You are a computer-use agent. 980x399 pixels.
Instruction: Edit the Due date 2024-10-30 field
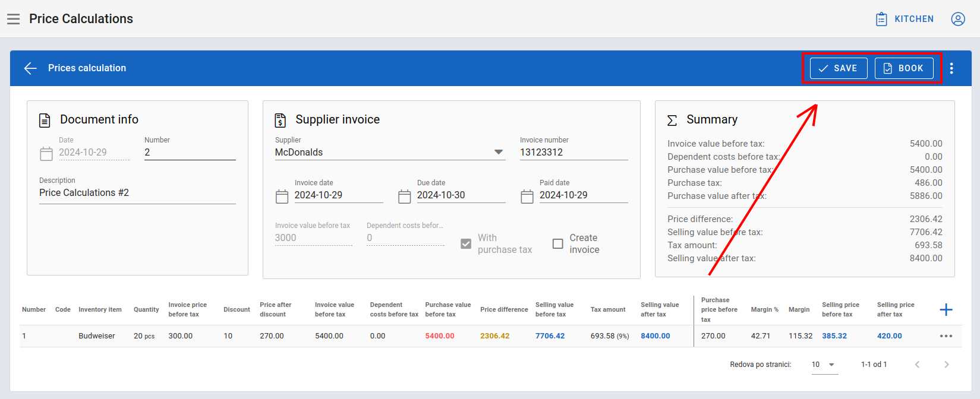pos(461,195)
